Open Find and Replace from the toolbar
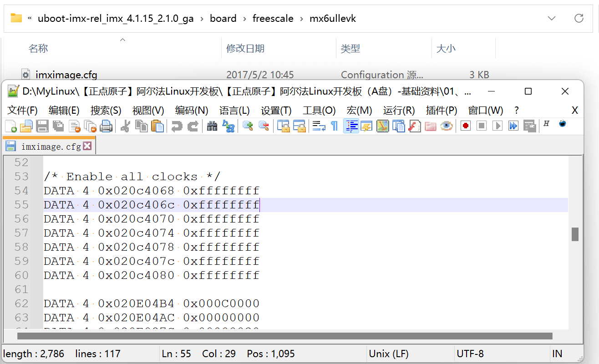This screenshot has width=599, height=364. click(x=228, y=126)
